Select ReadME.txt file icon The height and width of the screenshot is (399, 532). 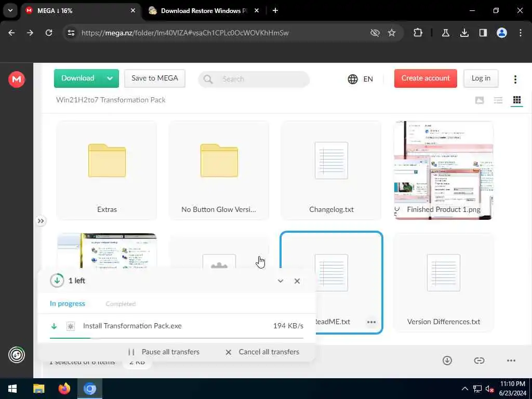(331, 272)
